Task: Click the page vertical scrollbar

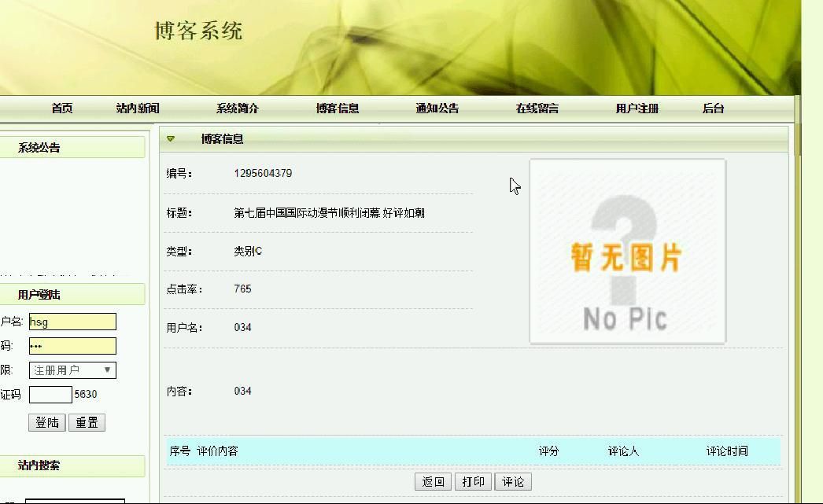Action: tap(798, 299)
